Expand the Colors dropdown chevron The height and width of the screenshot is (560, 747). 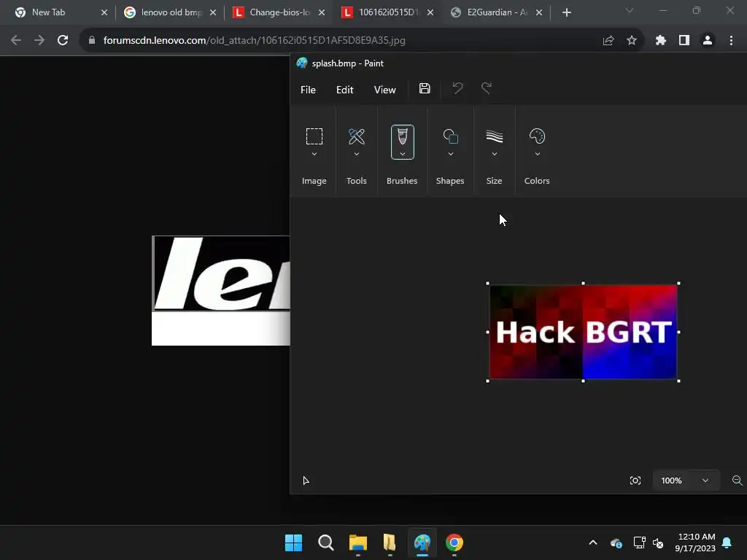537,155
